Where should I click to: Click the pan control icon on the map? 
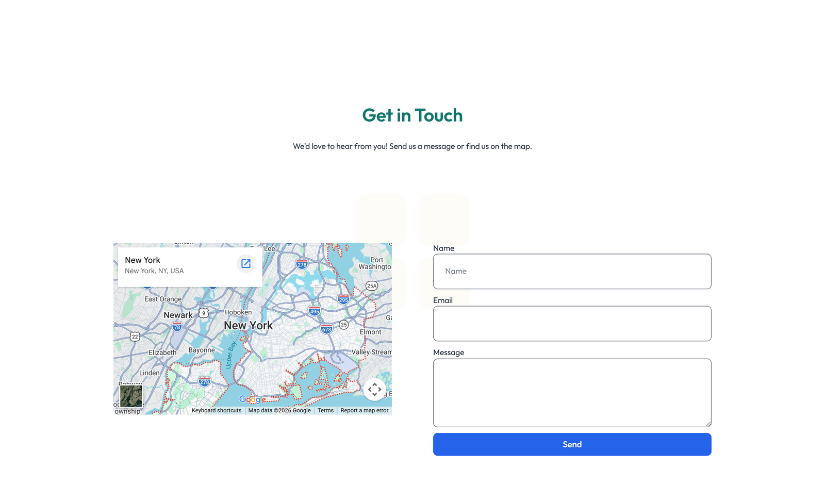(x=375, y=390)
